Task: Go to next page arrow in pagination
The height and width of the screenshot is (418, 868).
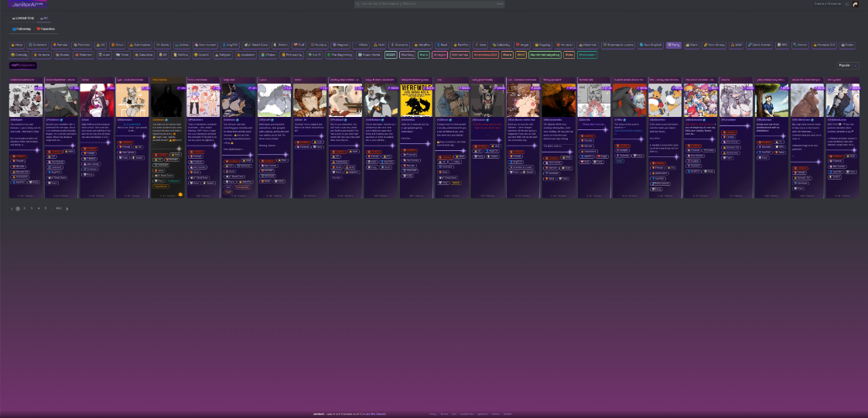Action: 67,208
